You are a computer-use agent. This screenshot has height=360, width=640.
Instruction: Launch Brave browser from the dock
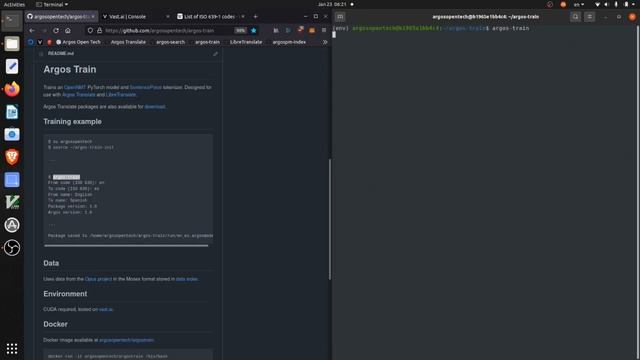tap(12, 157)
